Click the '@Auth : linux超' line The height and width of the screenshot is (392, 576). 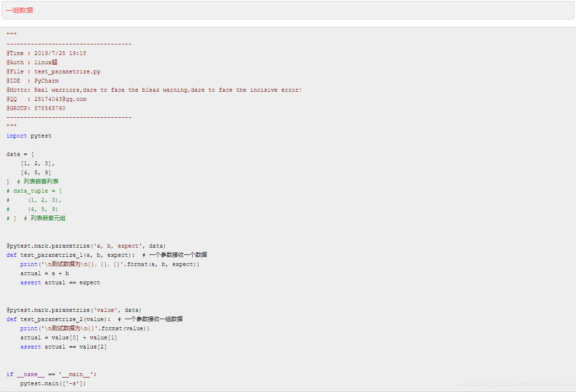tap(32, 62)
